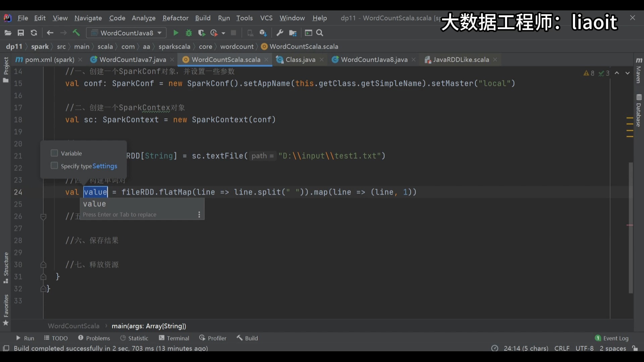Click the back navigation arrow icon

[50, 33]
